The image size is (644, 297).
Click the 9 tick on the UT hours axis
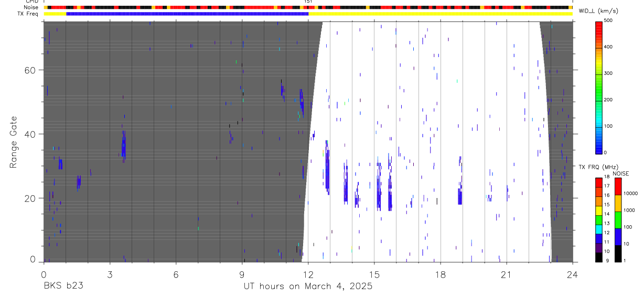click(x=242, y=274)
